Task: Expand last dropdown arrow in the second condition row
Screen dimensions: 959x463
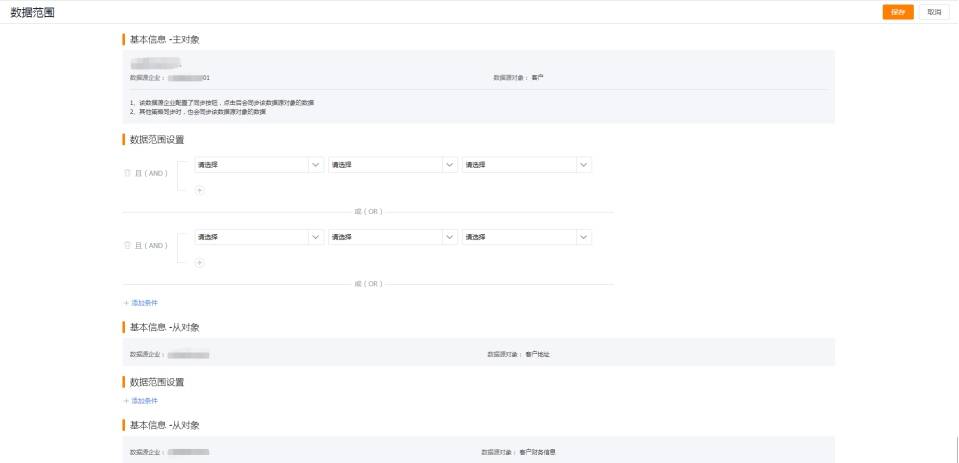Action: pyautogui.click(x=583, y=237)
